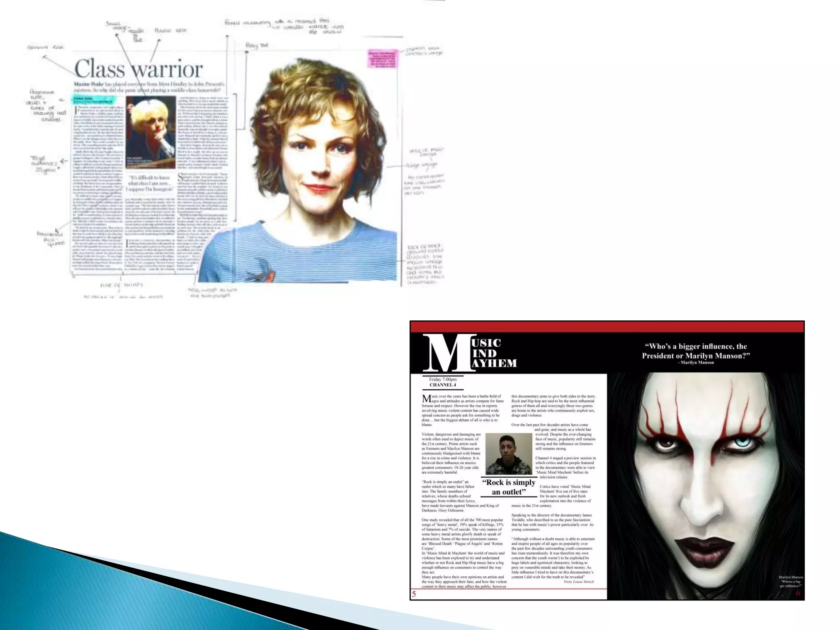Click the red bar above the masthead
This screenshot has width=840, height=630.
(607, 327)
